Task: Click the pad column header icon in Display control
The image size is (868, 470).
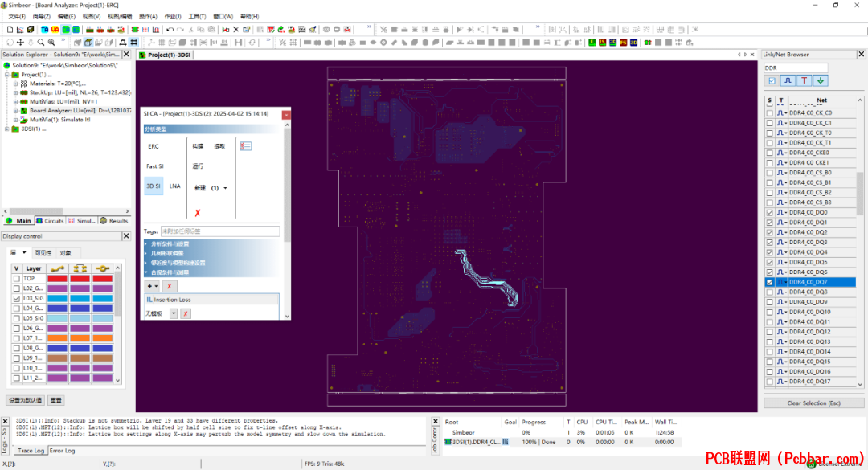Action: pos(80,268)
